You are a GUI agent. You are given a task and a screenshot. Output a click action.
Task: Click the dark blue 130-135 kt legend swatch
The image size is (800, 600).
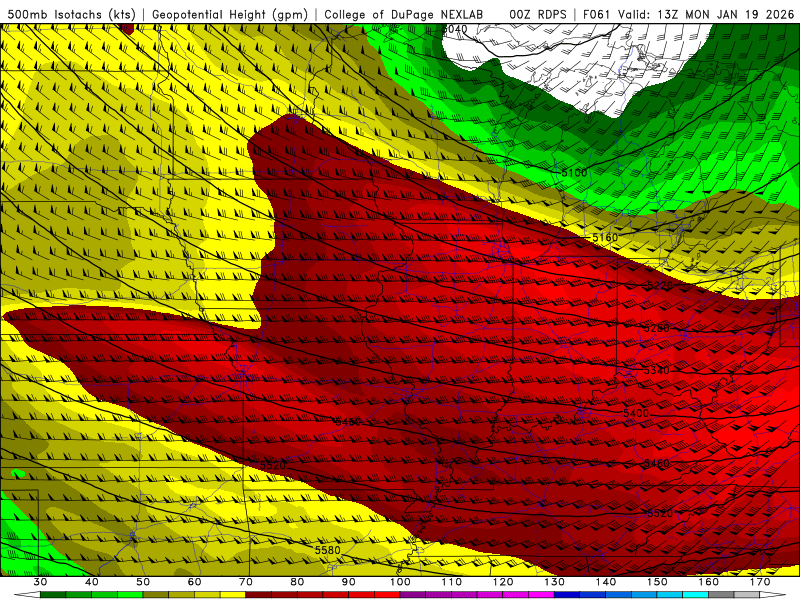tap(567, 595)
